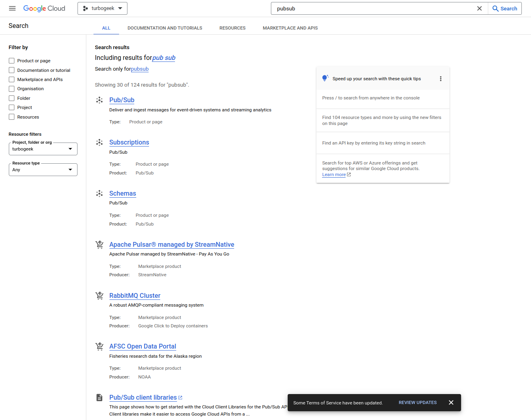Switch to the ALL tab
531x420 pixels.
[x=106, y=28]
